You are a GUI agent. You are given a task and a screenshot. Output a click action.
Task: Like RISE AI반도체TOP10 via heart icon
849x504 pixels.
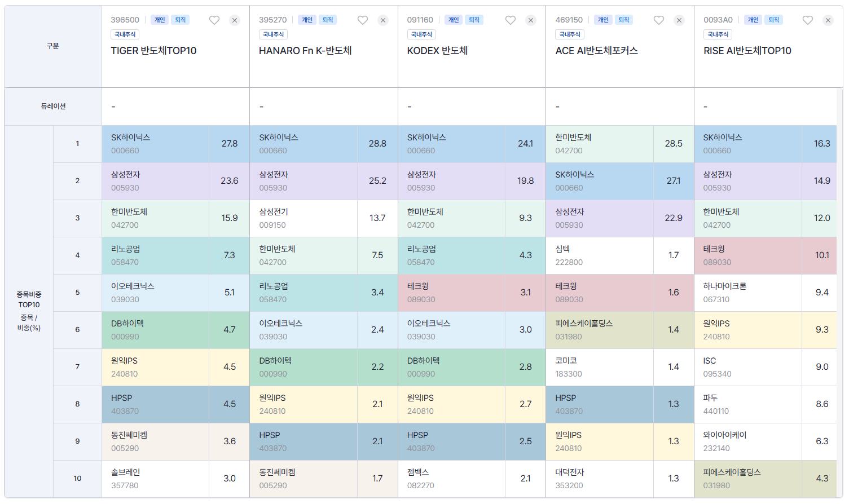[808, 20]
